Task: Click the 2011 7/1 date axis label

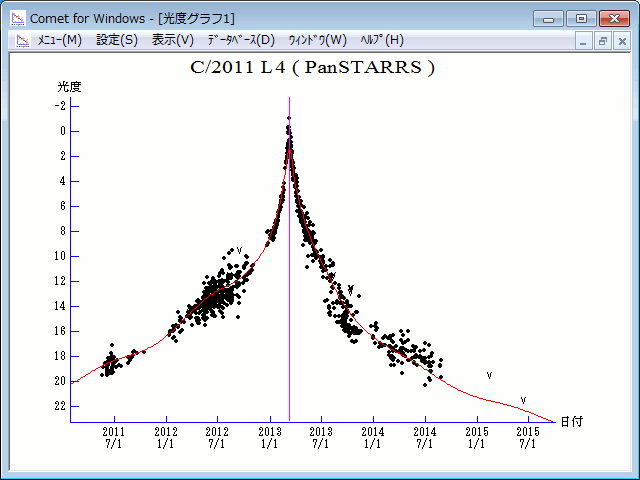Action: click(x=114, y=438)
